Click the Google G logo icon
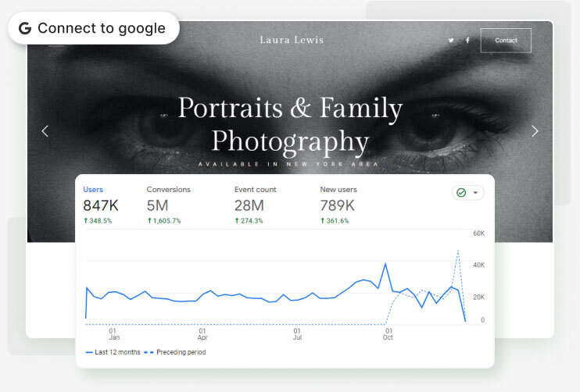The image size is (580, 392). coord(25,29)
